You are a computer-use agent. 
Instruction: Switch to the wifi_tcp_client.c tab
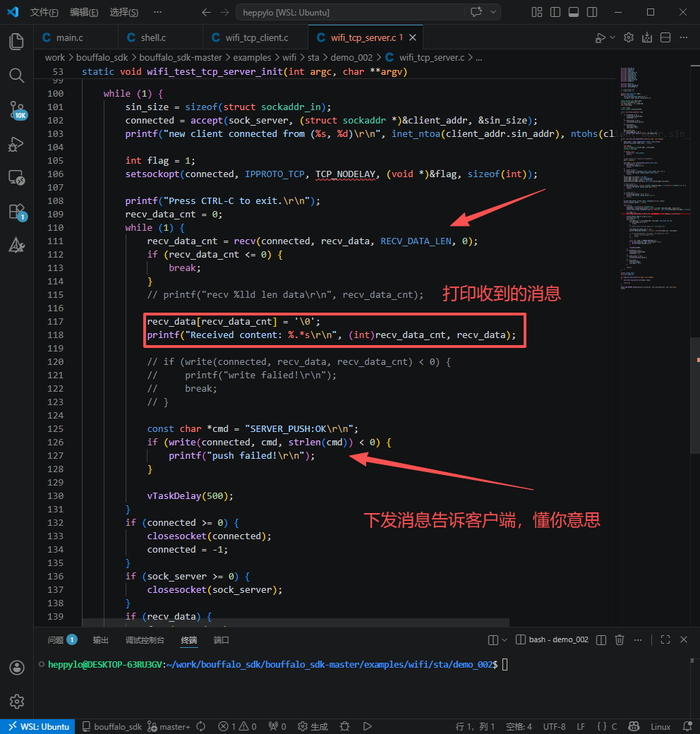254,38
